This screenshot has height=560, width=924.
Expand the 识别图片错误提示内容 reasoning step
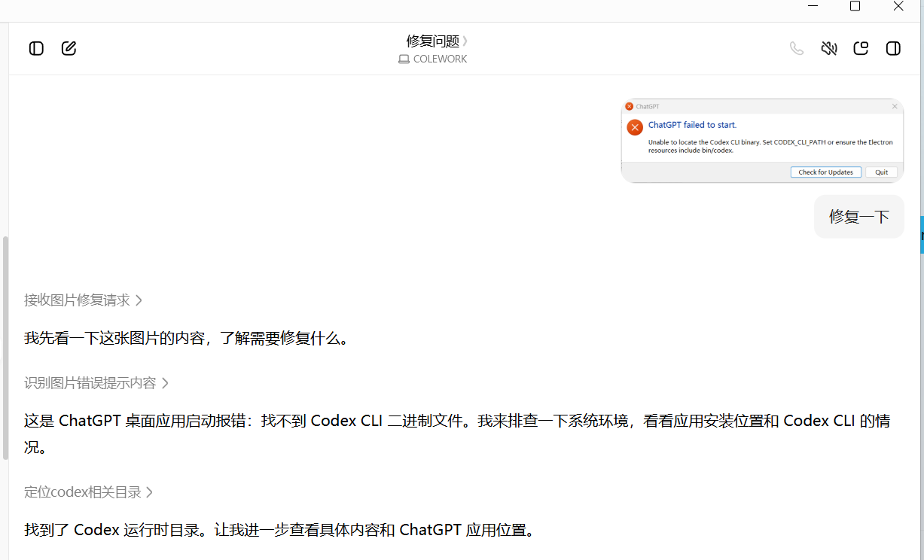pyautogui.click(x=96, y=383)
